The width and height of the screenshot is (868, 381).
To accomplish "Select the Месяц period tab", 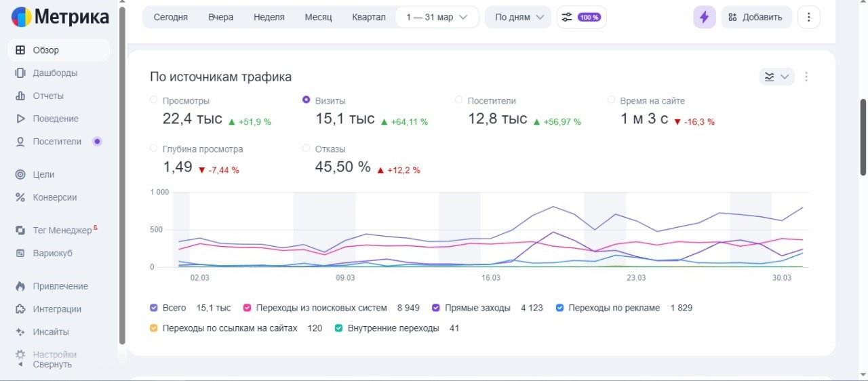I will tap(318, 17).
